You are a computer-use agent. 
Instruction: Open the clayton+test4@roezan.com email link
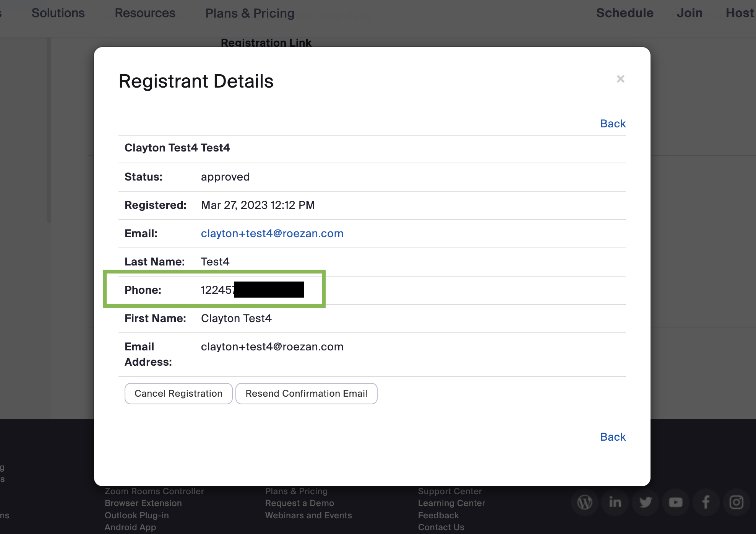click(x=272, y=233)
